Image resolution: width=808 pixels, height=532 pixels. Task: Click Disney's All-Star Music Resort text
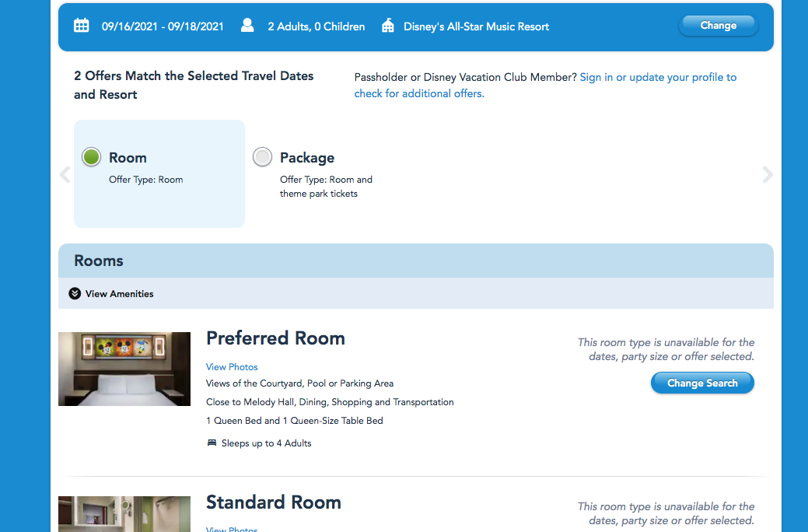(476, 26)
